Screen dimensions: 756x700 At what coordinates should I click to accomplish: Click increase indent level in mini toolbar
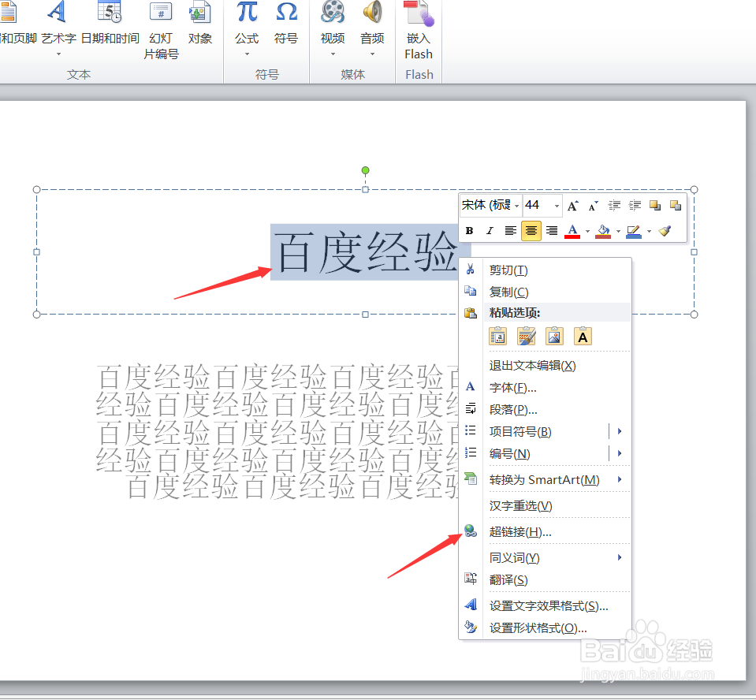click(x=635, y=206)
